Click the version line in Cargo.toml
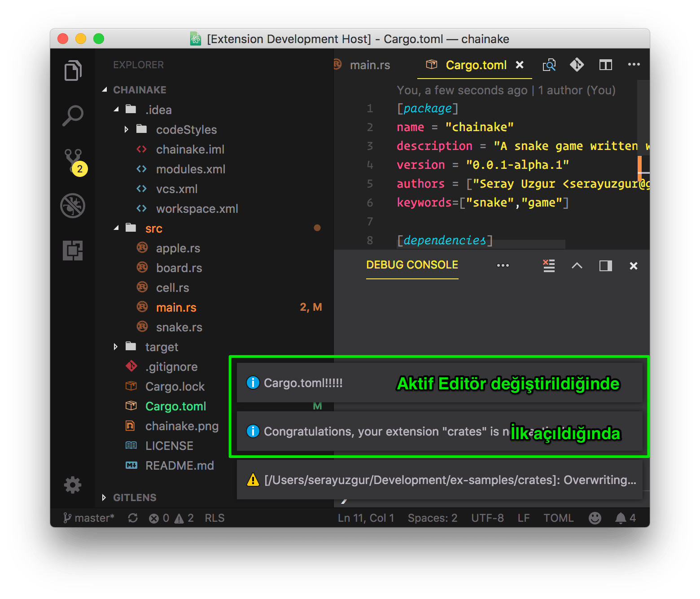Screen dimensions: 700x599 (x=483, y=165)
